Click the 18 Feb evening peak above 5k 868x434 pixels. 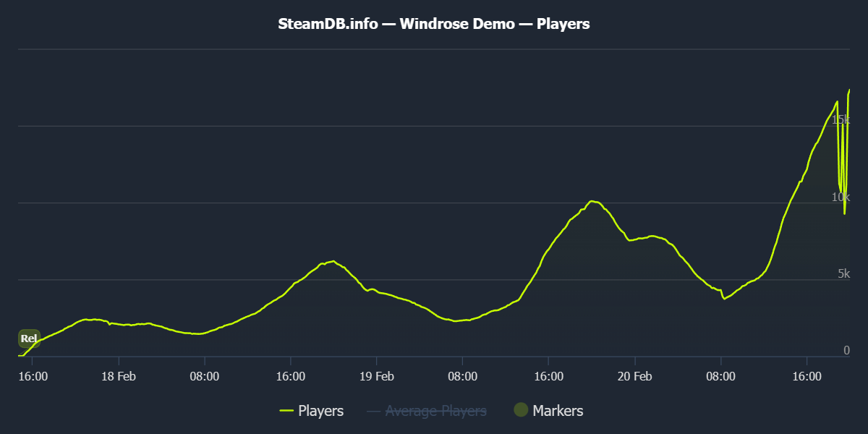332,261
